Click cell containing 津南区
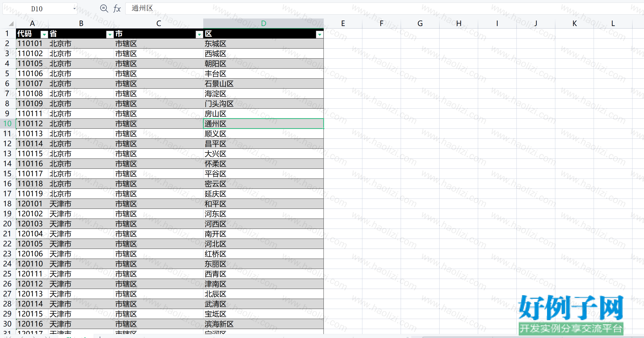This screenshot has height=338, width=644. [263, 284]
